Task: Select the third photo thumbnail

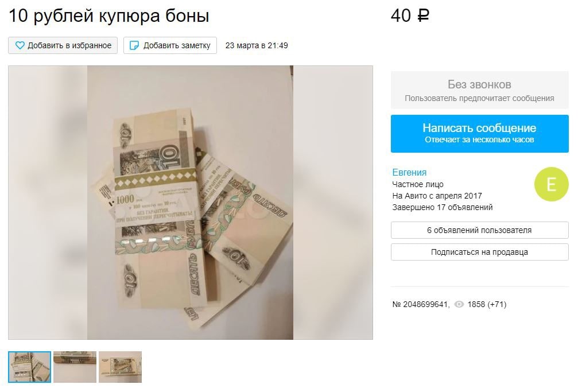Action: tap(120, 367)
